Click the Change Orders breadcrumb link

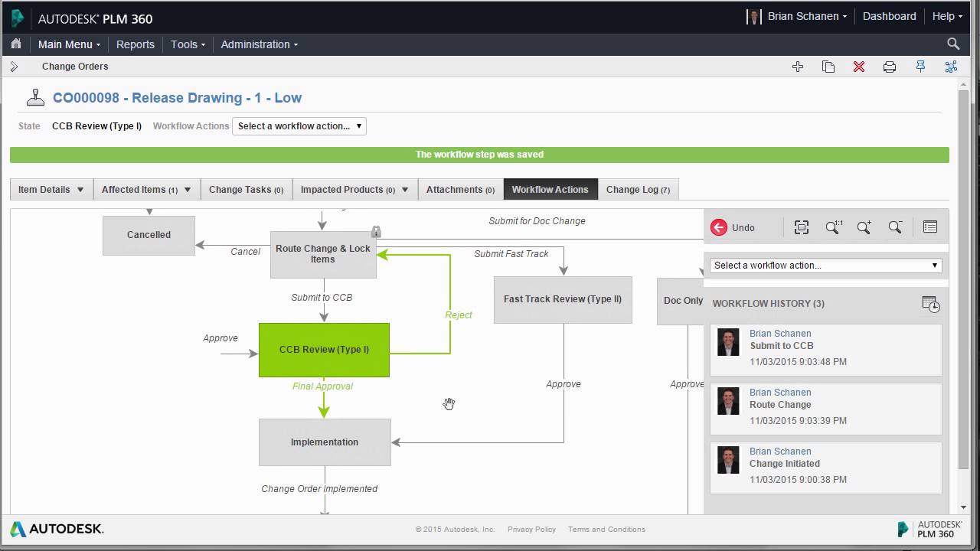click(x=75, y=67)
